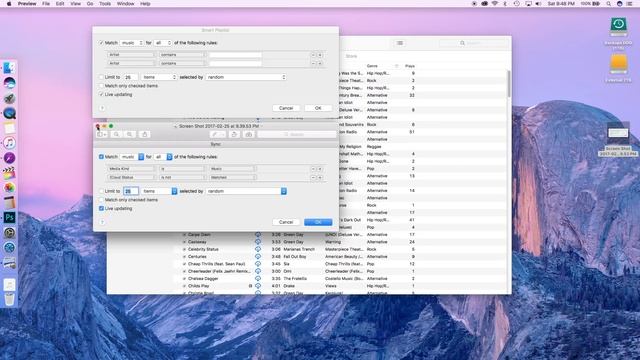640x360 pixels.
Task: Click Cancel button in Preview window image
Action: (x=286, y=222)
